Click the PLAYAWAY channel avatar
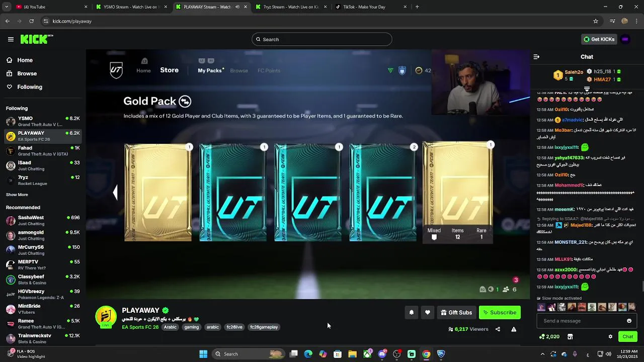Image resolution: width=644 pixels, height=362 pixels. pyautogui.click(x=106, y=317)
